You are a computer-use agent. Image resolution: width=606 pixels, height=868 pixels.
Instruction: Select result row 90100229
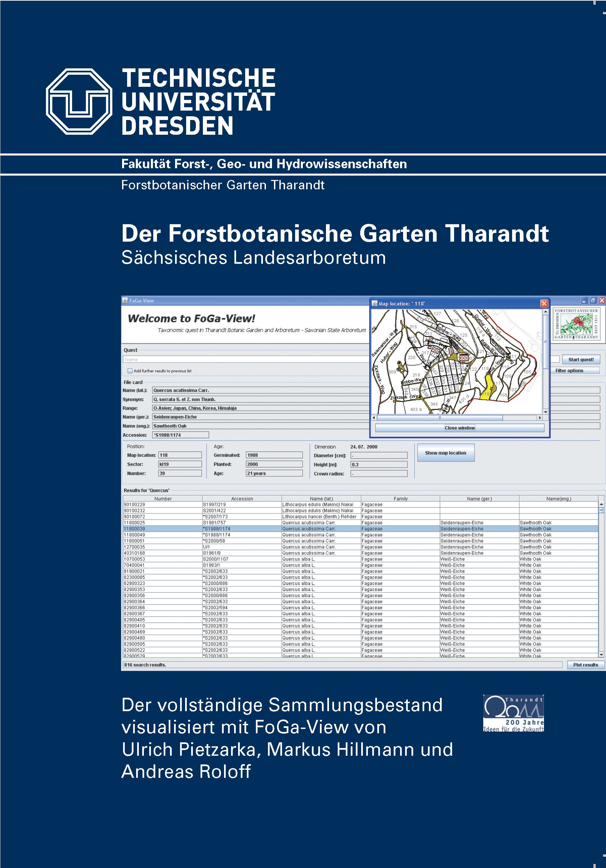pos(361,505)
